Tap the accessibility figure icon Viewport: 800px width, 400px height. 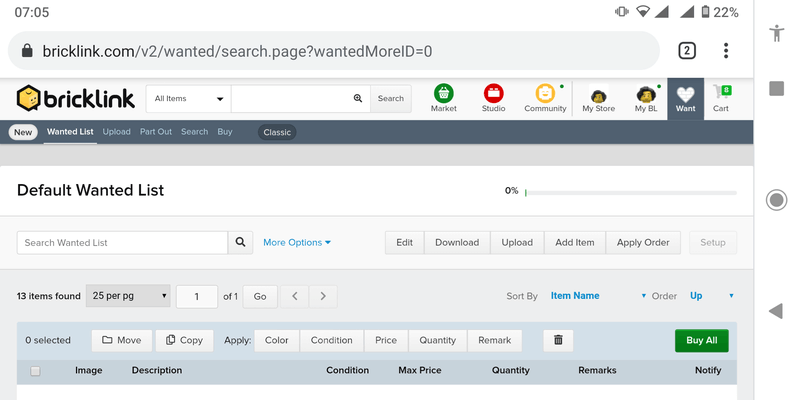point(777,33)
